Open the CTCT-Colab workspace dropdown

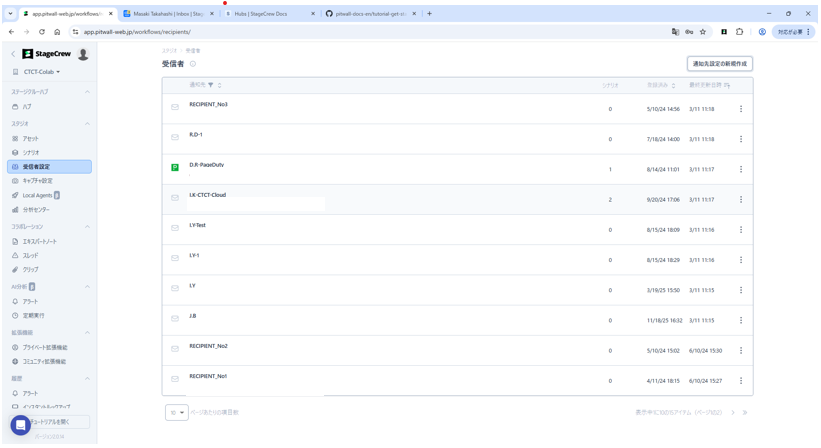coord(42,72)
